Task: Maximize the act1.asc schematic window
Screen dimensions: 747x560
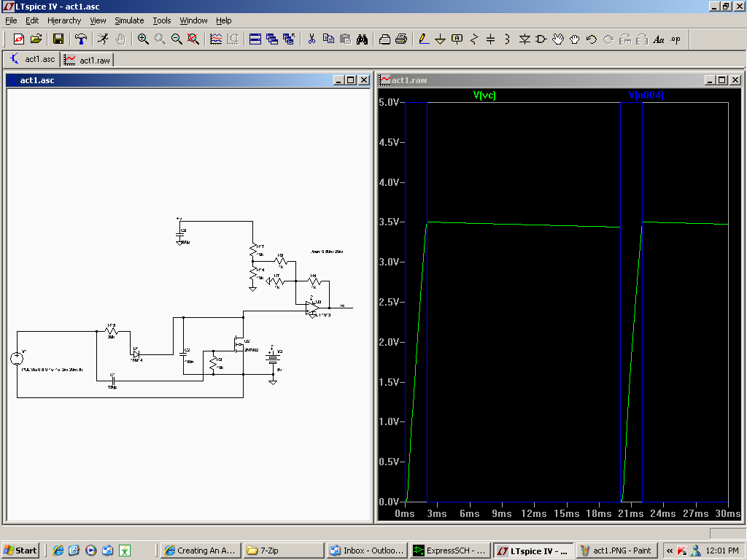Action: [x=351, y=80]
